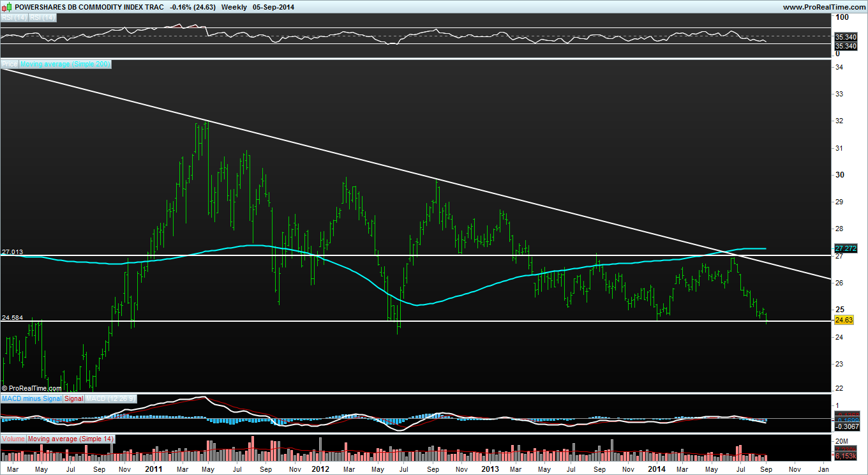
Task: Open the www.ProRealTime.com link
Action: pyautogui.click(x=823, y=6)
